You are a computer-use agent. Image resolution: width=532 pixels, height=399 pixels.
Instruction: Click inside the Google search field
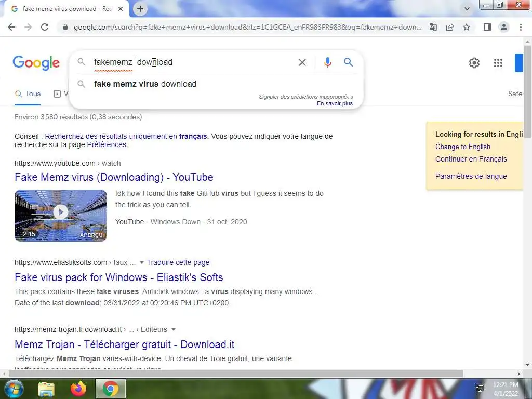(193, 62)
